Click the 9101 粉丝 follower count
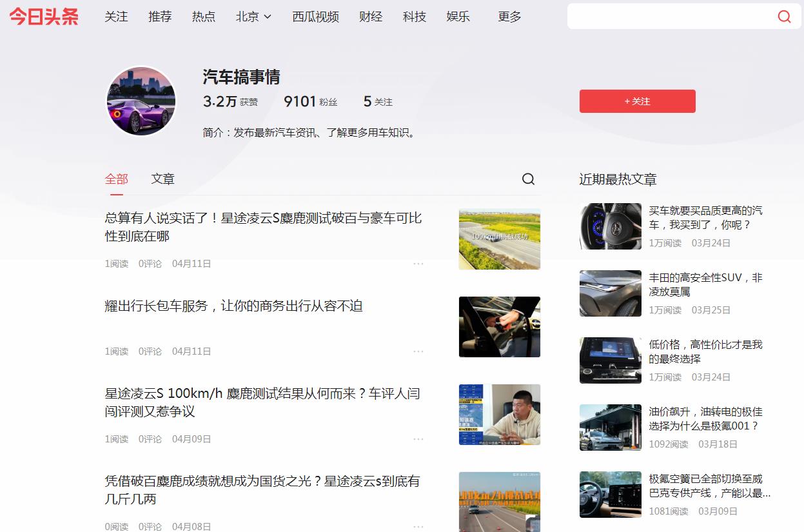This screenshot has width=804, height=532. (311, 101)
